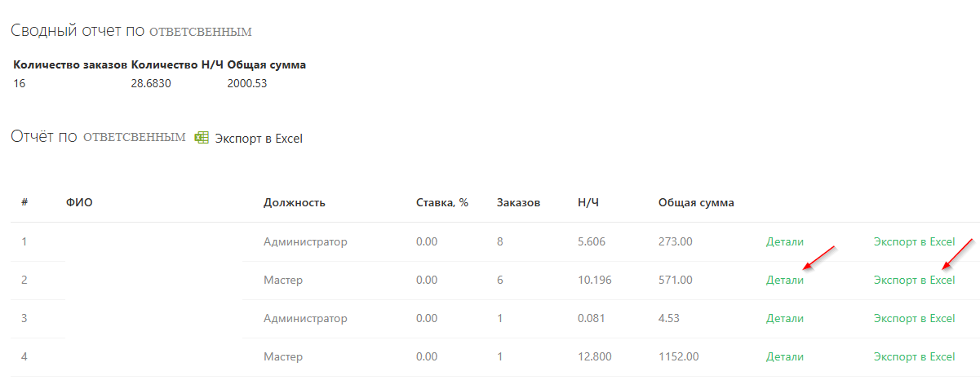Image resolution: width=980 pixels, height=389 pixels.
Task: Click the 'Сводный отчет по ответсвенным' heading
Action: click(131, 31)
